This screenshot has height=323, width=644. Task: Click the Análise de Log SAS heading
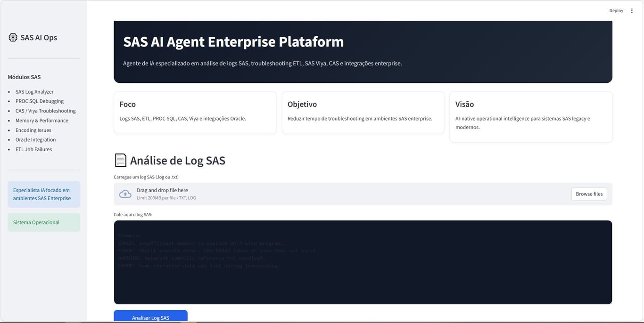[178, 161]
